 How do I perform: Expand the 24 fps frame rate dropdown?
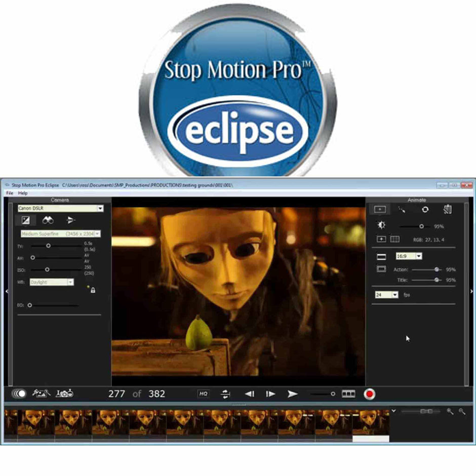point(394,295)
